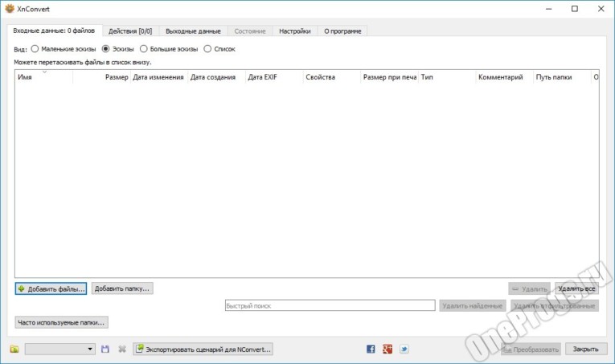Viewport: 615px width, 364px height.
Task: Click the Часто используемые папки button
Action: coord(61,322)
